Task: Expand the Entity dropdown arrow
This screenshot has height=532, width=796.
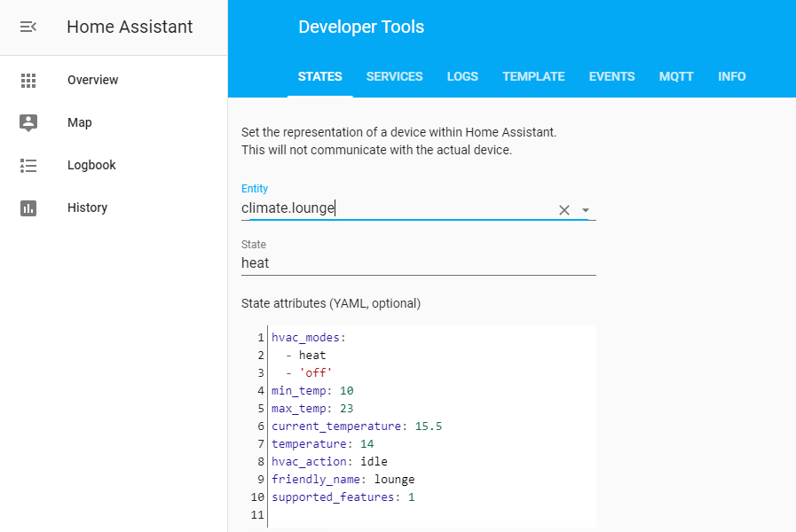Action: (586, 210)
